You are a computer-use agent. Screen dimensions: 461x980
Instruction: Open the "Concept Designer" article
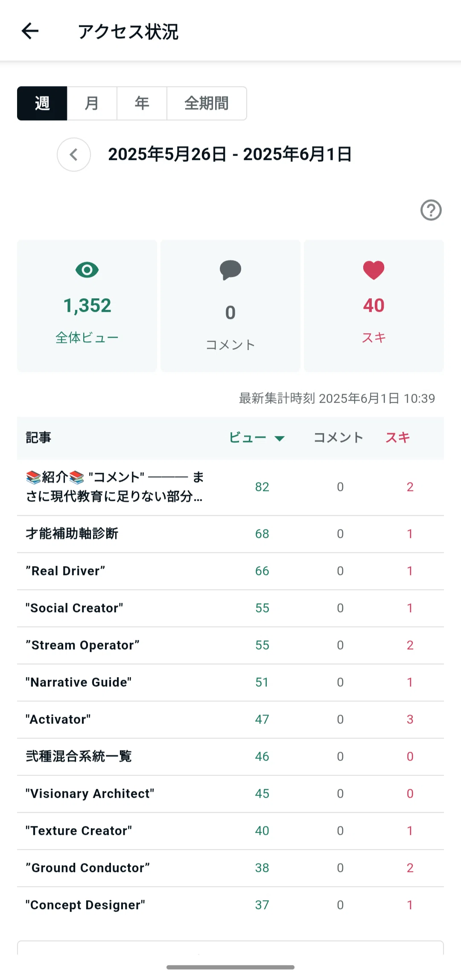[x=230, y=905]
